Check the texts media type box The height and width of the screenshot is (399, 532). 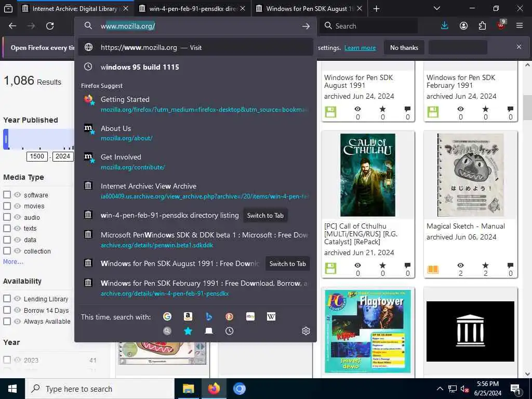pos(7,229)
